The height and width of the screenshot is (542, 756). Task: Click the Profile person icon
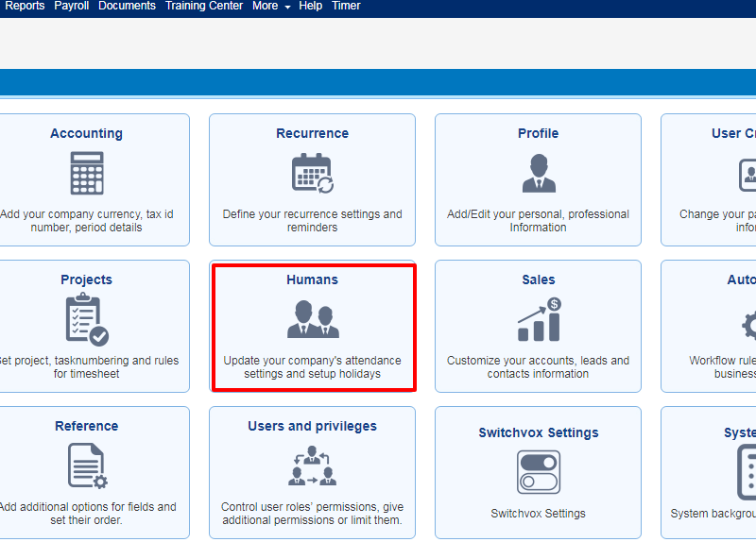click(539, 174)
